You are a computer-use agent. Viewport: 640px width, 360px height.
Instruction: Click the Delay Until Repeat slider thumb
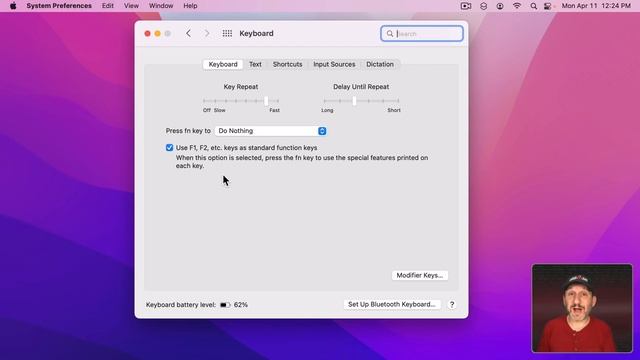pos(354,101)
